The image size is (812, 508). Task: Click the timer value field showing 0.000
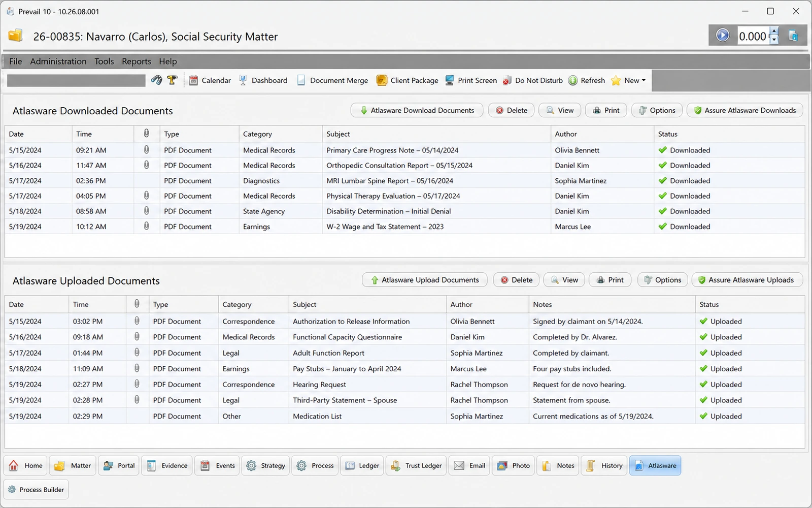pyautogui.click(x=753, y=36)
